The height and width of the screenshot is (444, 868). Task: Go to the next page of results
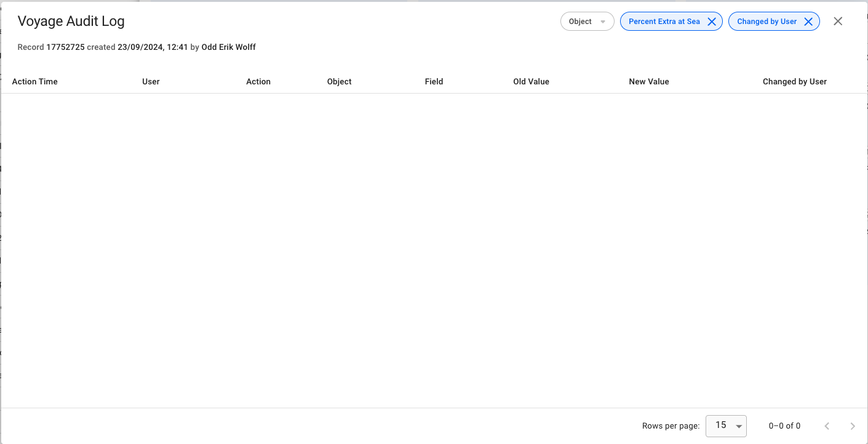pos(853,426)
